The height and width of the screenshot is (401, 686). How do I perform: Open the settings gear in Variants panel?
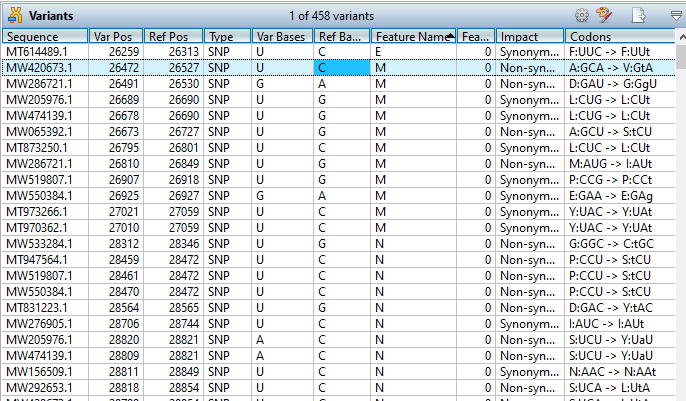[x=581, y=15]
